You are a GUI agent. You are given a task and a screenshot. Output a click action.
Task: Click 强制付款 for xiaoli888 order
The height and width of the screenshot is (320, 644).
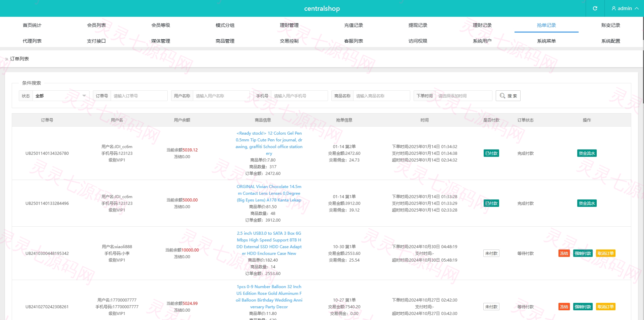coord(583,254)
